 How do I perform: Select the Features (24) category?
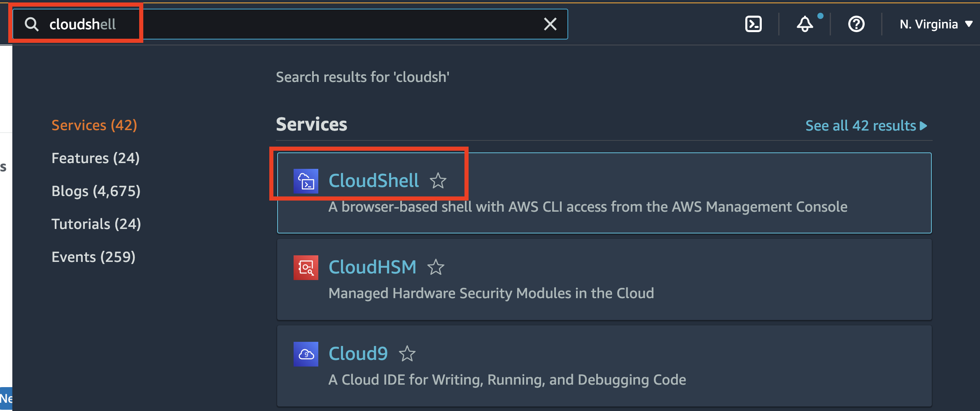point(96,158)
